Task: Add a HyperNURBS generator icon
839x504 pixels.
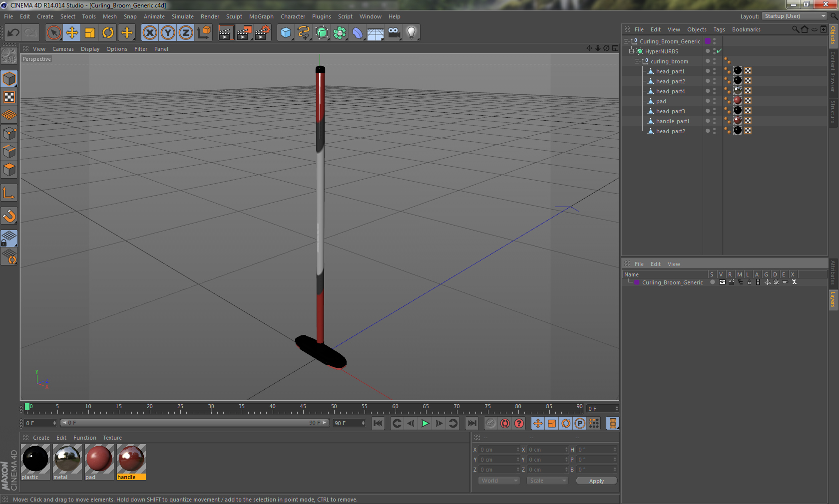Action: tap(322, 33)
